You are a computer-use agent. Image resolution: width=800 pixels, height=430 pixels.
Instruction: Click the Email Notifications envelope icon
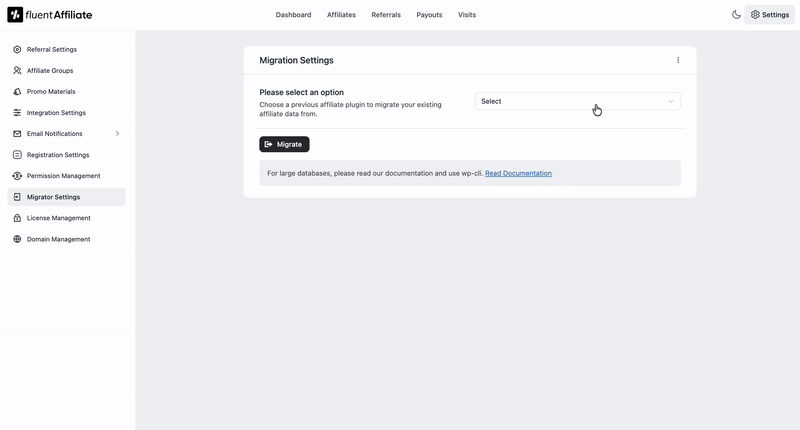(x=17, y=134)
